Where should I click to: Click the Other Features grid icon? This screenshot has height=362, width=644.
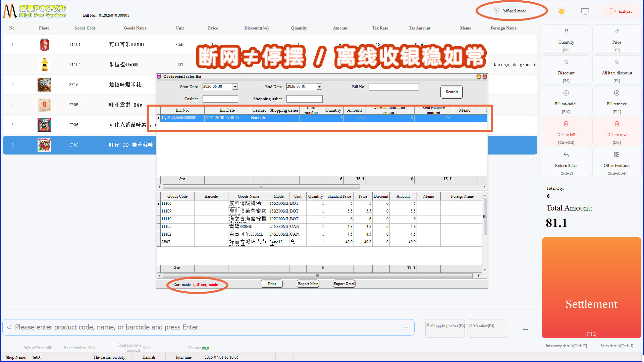point(616,155)
